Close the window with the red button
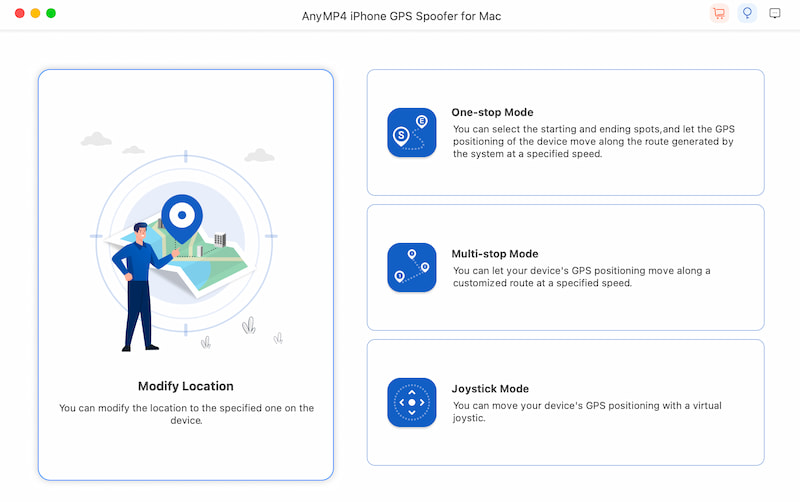 pos(19,14)
